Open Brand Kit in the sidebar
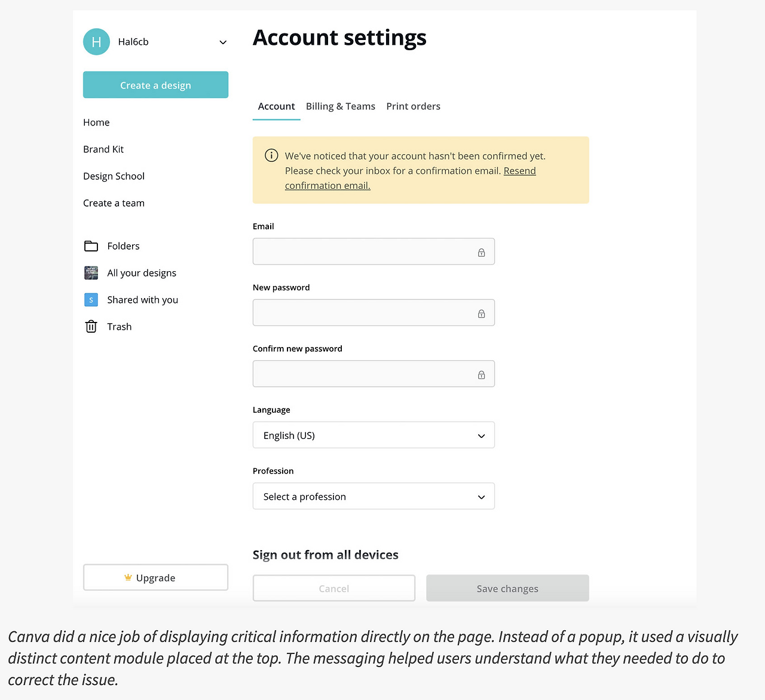This screenshot has height=700, width=765. click(x=103, y=149)
